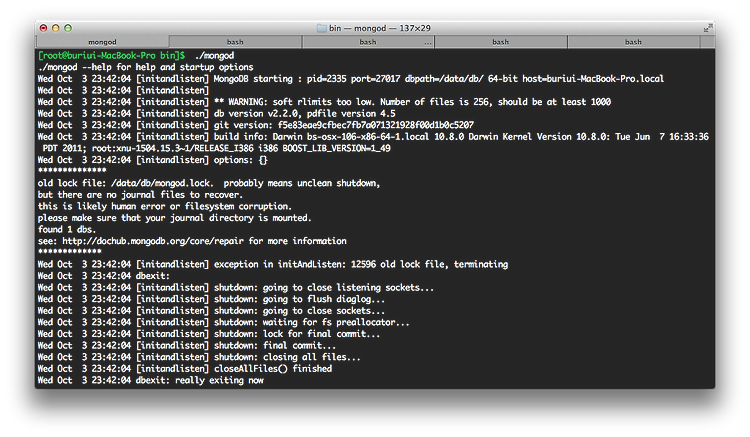Open the http://dochub.mongodb.org/core/repair URL
This screenshot has height=437, width=750.
pyautogui.click(x=153, y=241)
